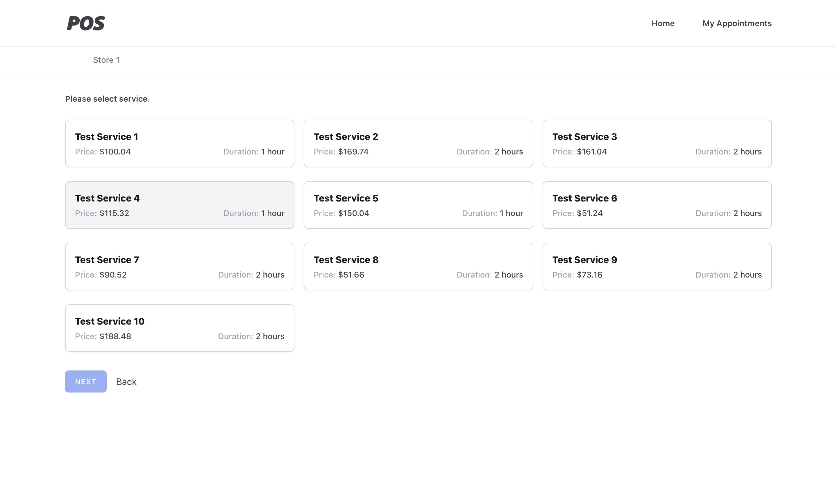Click the 1 hour duration on Service 5
The height and width of the screenshot is (504, 837).
511,213
